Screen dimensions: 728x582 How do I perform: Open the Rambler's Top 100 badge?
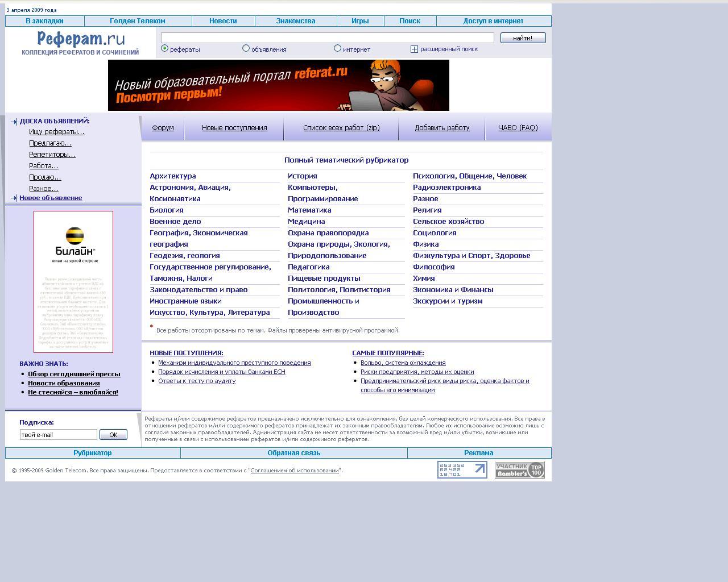pos(519,469)
